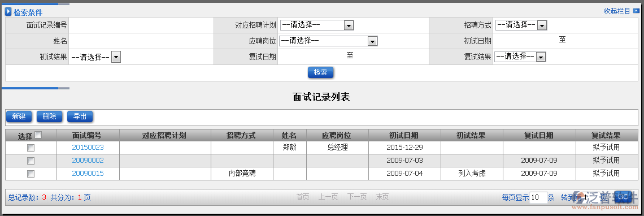Click the 收起栏目 link
The height and width of the screenshot is (216, 644).
coord(616,11)
